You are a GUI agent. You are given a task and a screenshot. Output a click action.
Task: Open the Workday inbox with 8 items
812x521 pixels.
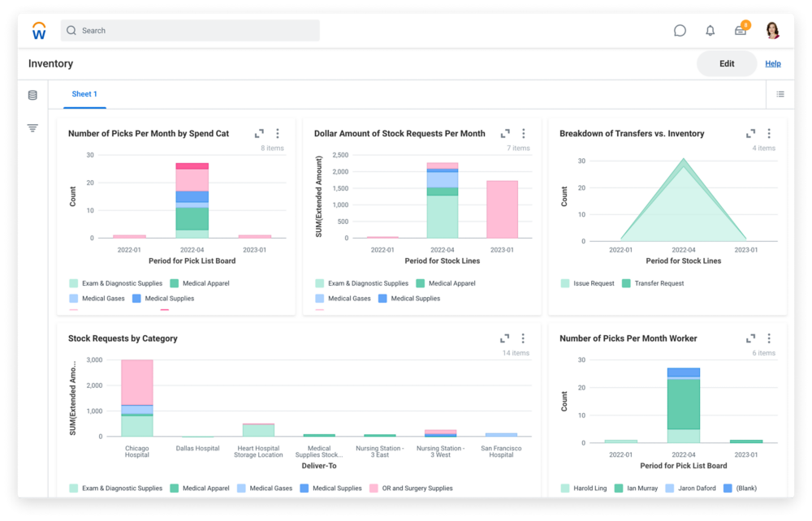[x=741, y=30]
